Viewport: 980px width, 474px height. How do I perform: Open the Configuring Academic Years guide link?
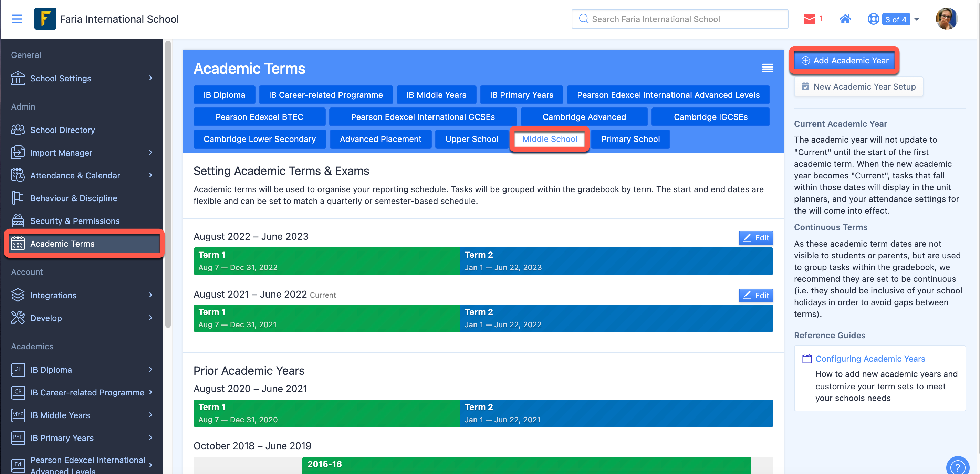tap(870, 359)
